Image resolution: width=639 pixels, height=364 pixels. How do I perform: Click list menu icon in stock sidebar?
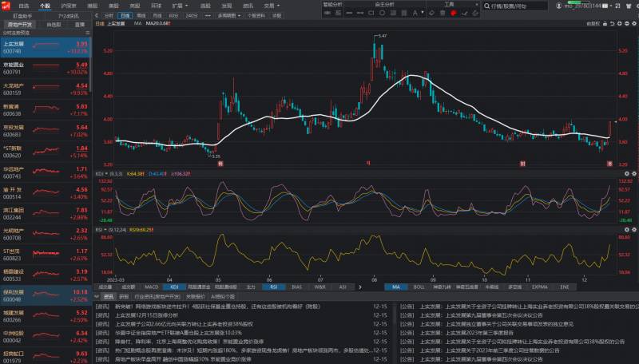[x=87, y=33]
